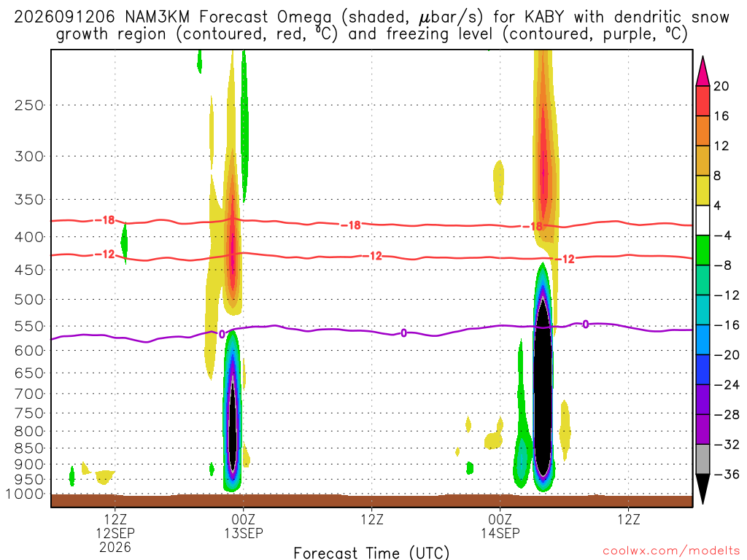Select the 12Z 12SEP 2026 axis label
Image resolution: width=747 pixels, height=560 pixels.
click(x=115, y=533)
